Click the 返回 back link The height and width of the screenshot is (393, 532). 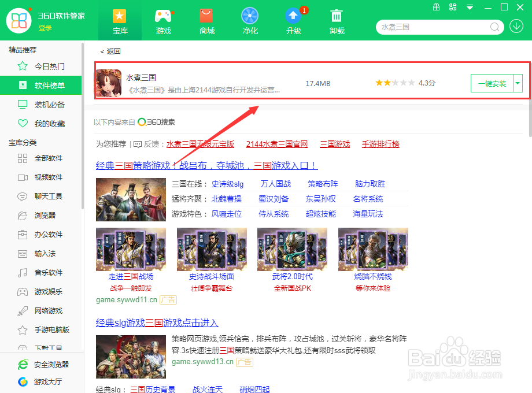(112, 51)
